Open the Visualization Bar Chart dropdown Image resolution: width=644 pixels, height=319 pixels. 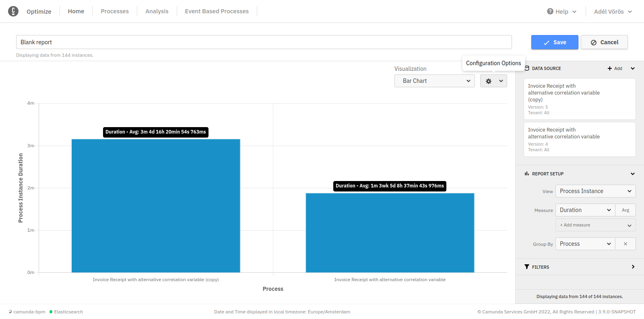click(434, 81)
